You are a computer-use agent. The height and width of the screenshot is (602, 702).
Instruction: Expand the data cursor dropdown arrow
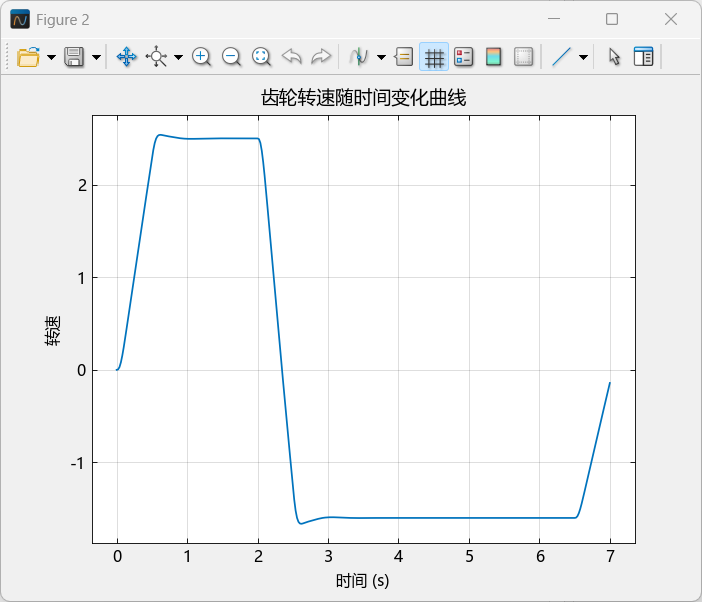click(381, 57)
